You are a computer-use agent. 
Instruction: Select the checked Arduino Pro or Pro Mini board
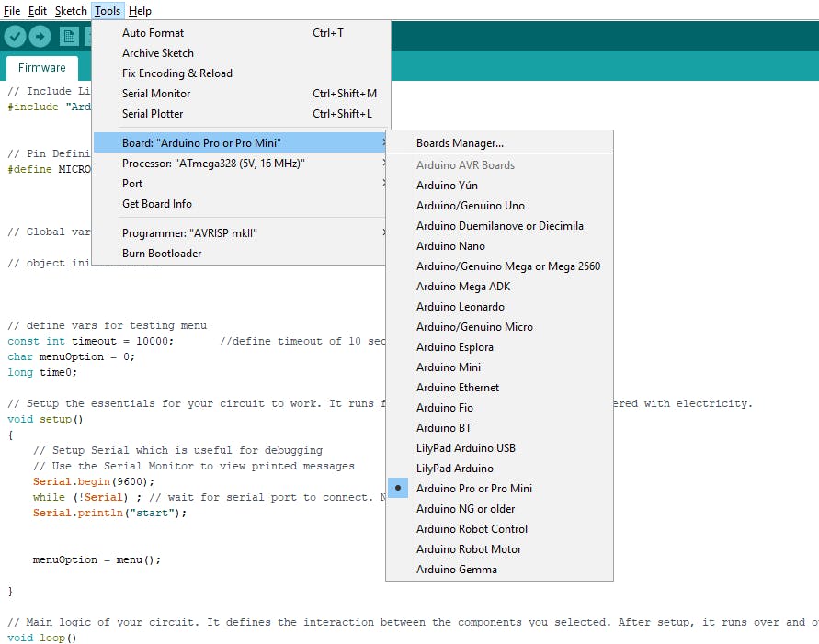(x=473, y=489)
